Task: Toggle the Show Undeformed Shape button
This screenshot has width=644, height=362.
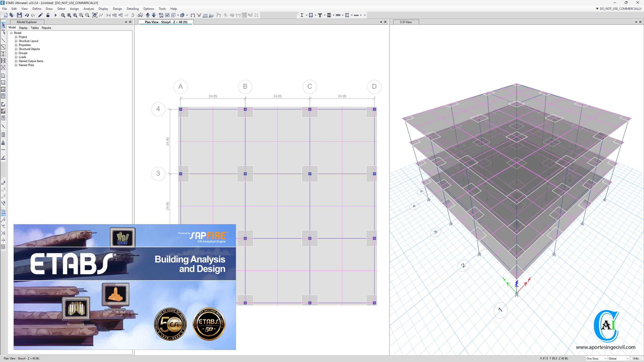Action: pos(193,15)
